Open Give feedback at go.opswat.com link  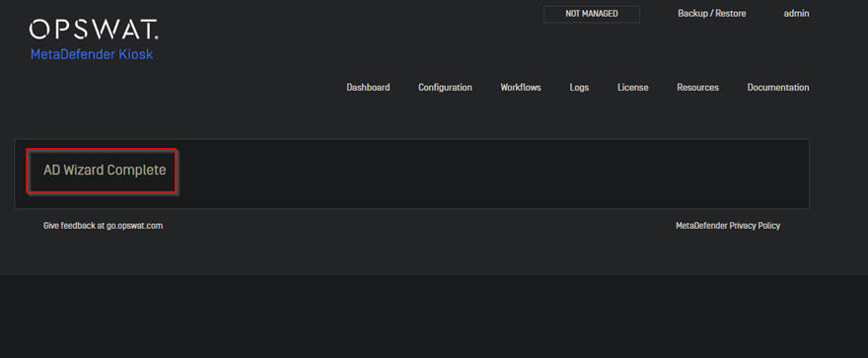click(103, 226)
